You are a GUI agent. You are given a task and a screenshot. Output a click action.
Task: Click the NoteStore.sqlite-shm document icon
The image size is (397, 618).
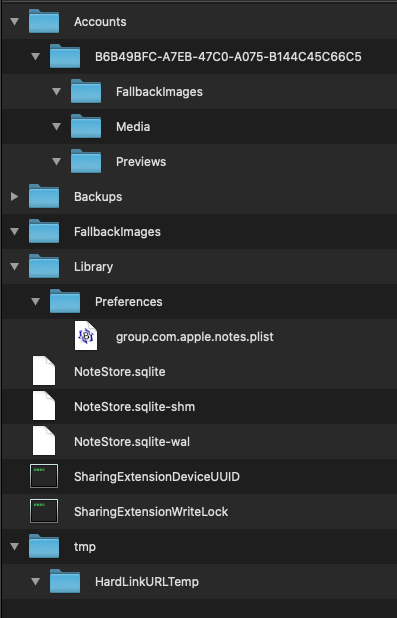click(x=44, y=406)
